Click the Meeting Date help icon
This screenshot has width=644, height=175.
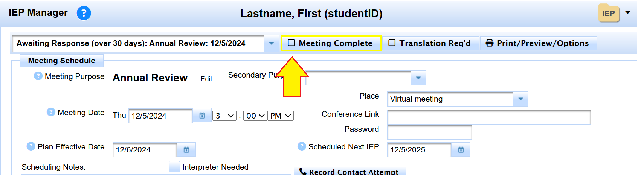coord(51,112)
